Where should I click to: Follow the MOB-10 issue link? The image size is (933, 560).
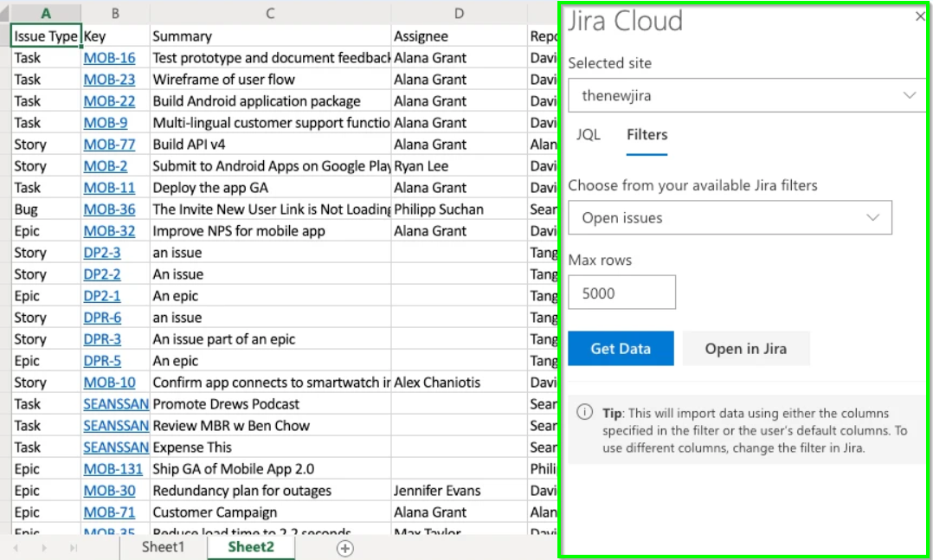pyautogui.click(x=109, y=382)
